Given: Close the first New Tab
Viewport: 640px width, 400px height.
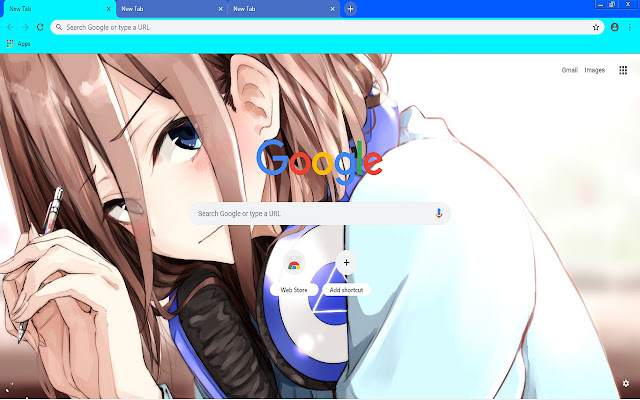Looking at the screenshot, I should (x=109, y=9).
